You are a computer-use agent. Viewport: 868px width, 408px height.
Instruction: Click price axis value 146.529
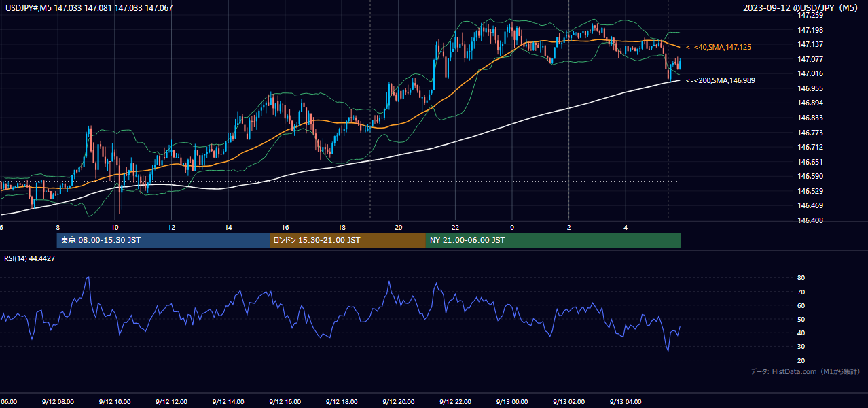point(810,191)
